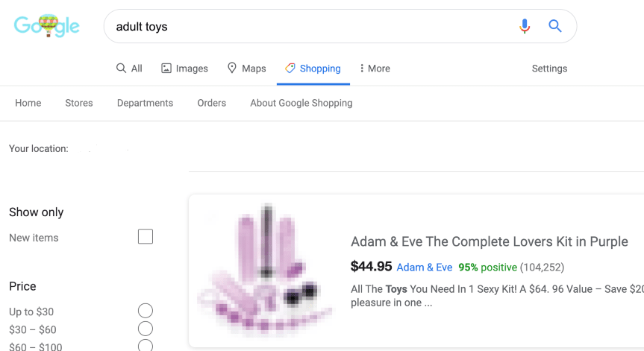Screen dimensions: 644x351
Task: Click the Google logo
Action: tap(46, 27)
